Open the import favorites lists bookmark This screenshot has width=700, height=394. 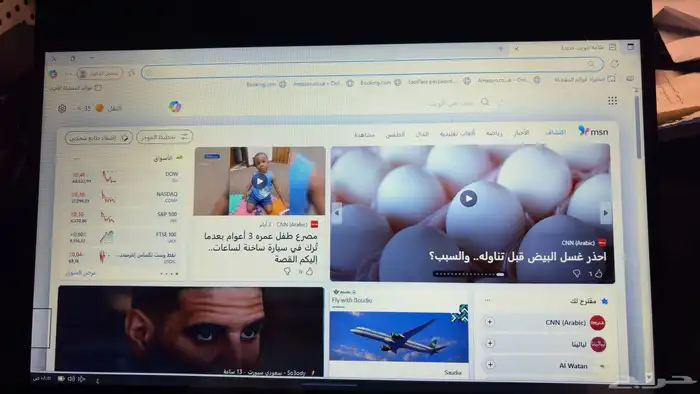[x=585, y=79]
